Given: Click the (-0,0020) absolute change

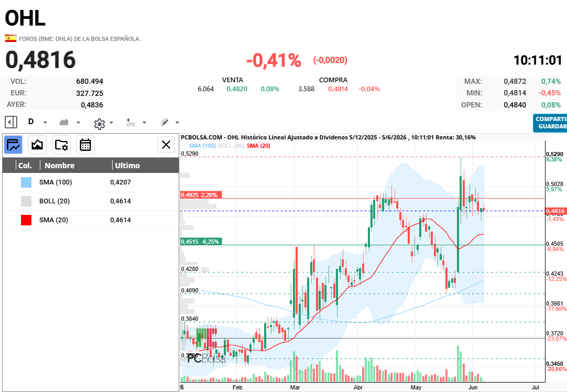Looking at the screenshot, I should [x=330, y=60].
